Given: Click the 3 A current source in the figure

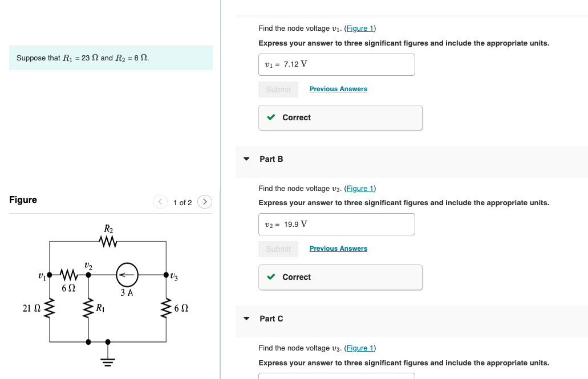Looking at the screenshot, I should point(126,274).
